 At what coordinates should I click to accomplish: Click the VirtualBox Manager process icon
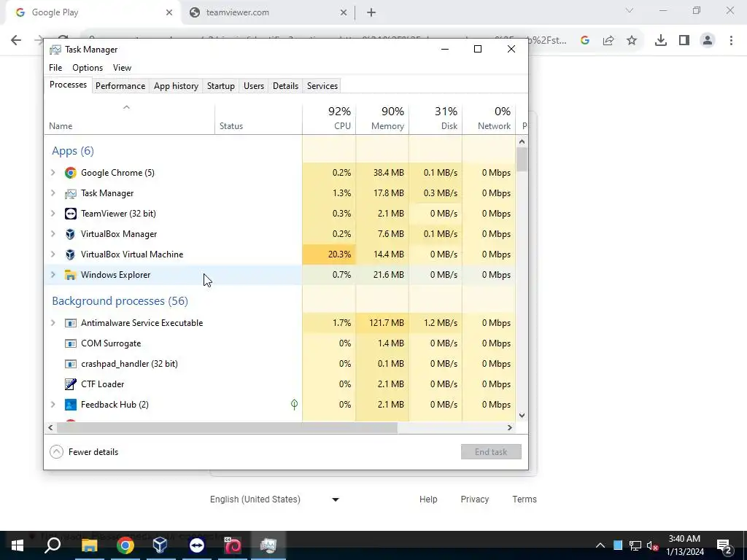point(71,234)
